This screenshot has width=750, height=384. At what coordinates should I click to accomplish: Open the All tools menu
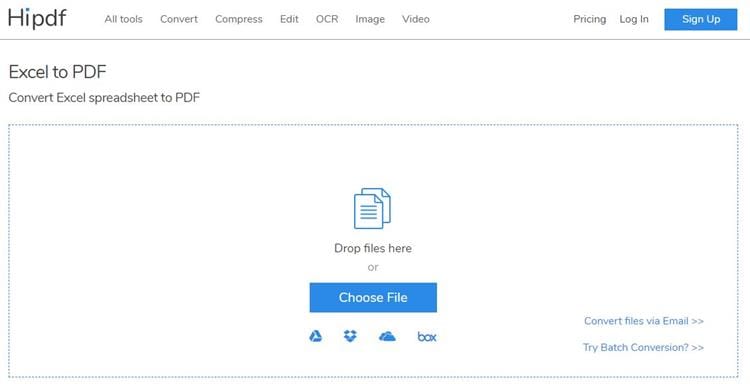[123, 19]
